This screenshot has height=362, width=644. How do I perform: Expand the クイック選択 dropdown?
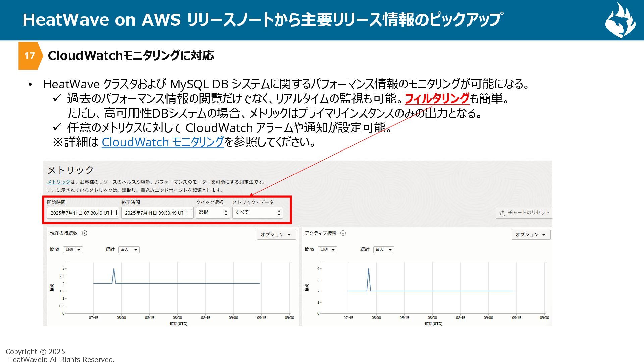point(213,213)
